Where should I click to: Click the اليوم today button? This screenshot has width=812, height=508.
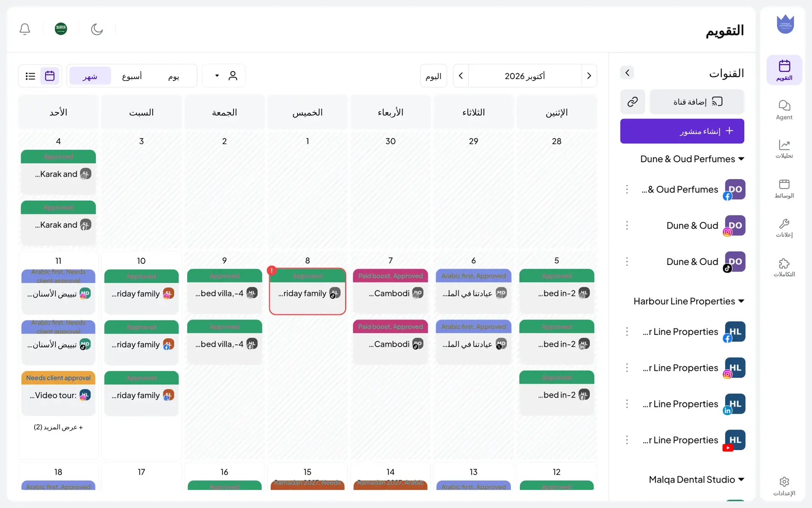(x=433, y=76)
